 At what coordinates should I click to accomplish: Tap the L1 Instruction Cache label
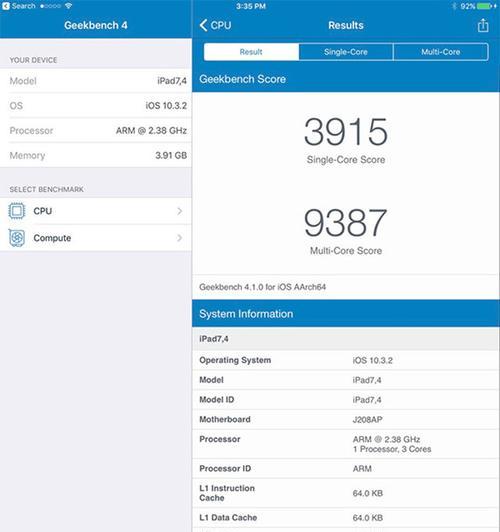click(227, 493)
